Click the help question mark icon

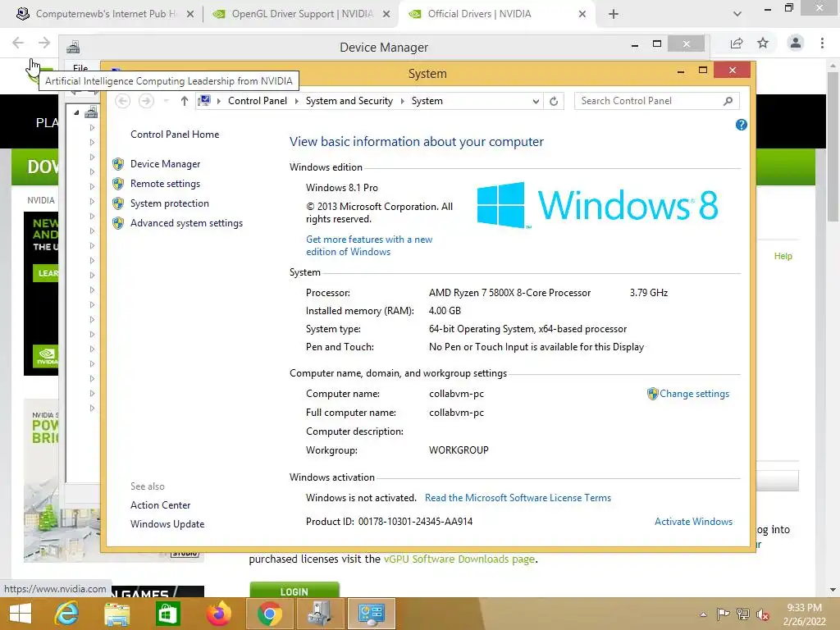(741, 125)
